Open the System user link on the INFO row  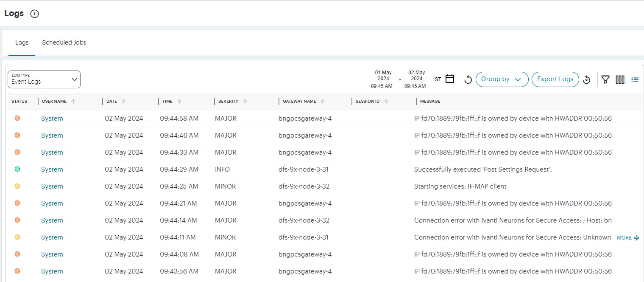coord(52,169)
